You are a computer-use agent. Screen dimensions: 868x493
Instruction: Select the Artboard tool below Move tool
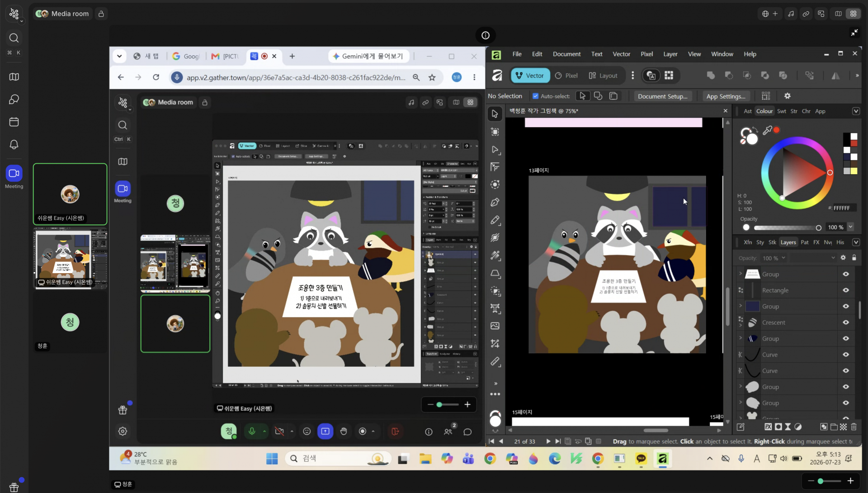click(495, 132)
